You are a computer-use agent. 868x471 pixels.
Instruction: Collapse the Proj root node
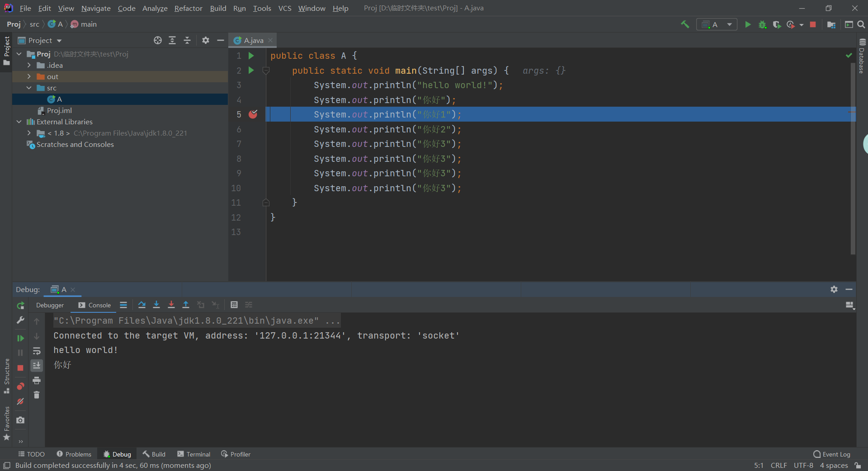coord(19,54)
